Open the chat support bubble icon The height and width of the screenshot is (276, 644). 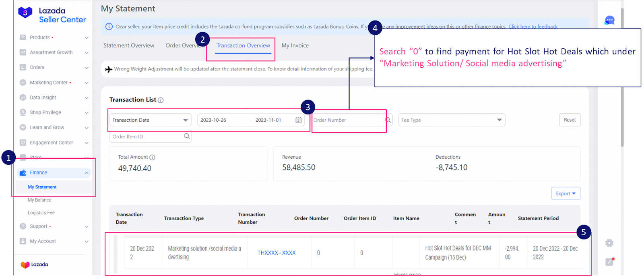(609, 20)
